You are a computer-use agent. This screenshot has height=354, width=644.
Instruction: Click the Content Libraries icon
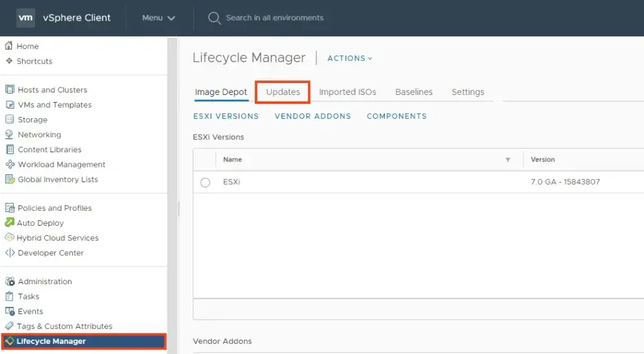click(x=10, y=149)
